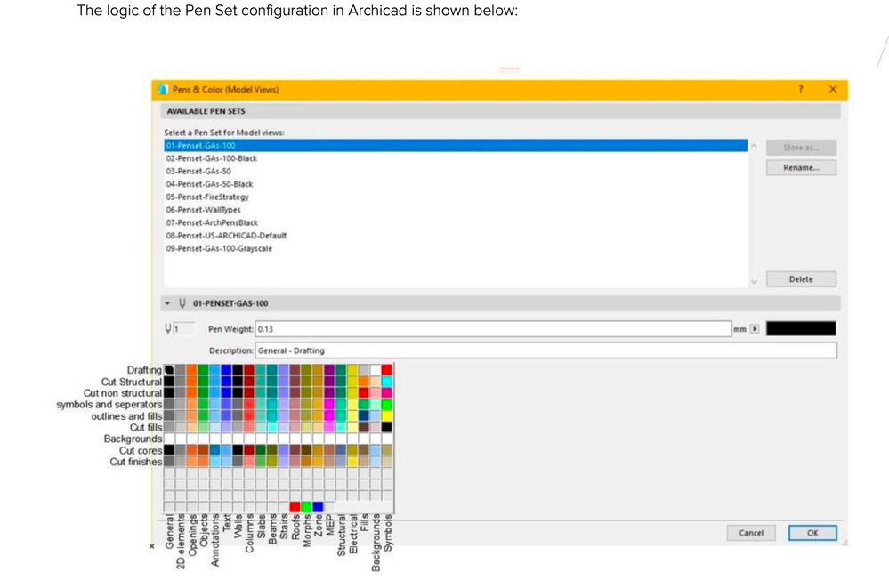This screenshot has height=588, width=889.
Task: Pick the dark green Cut cores swatch, Slabs column
Action: (x=261, y=449)
